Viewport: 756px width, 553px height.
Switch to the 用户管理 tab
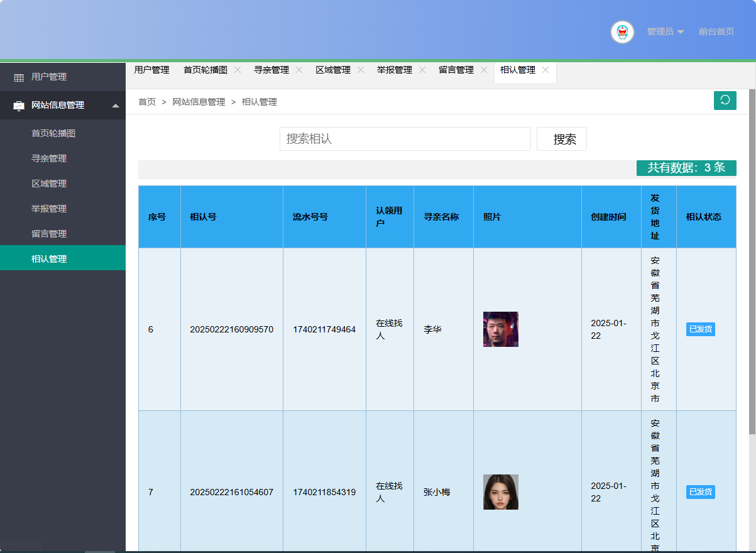tap(151, 70)
